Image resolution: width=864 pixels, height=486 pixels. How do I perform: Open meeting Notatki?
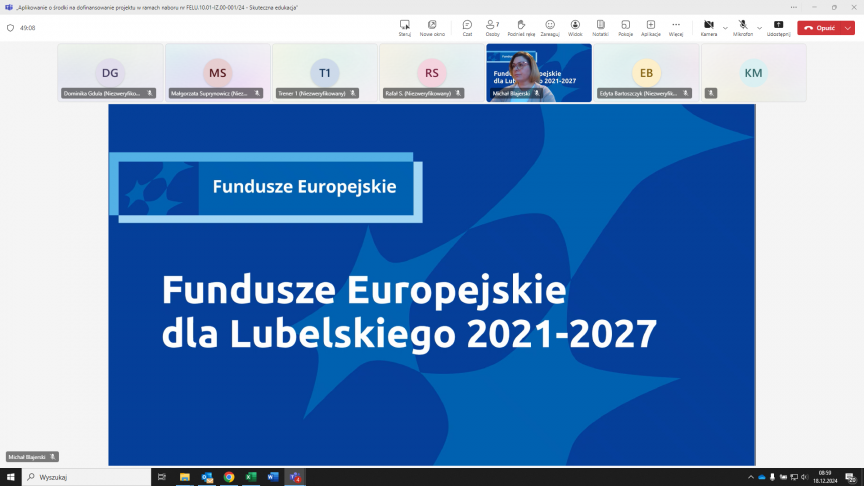tap(601, 28)
